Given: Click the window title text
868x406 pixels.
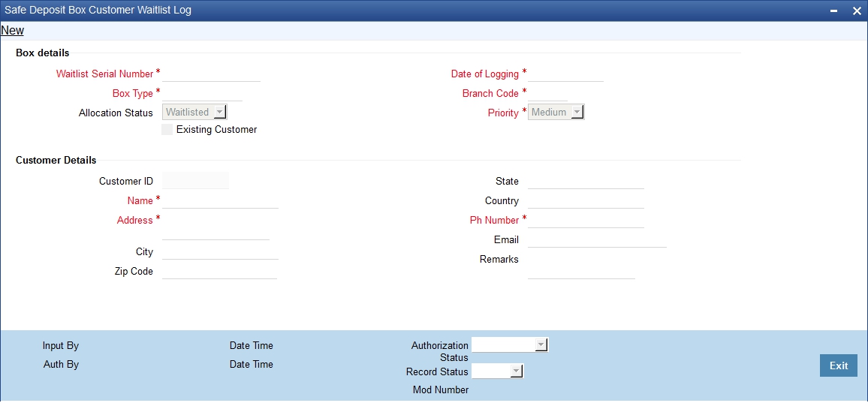Looking at the screenshot, I should pyautogui.click(x=98, y=10).
